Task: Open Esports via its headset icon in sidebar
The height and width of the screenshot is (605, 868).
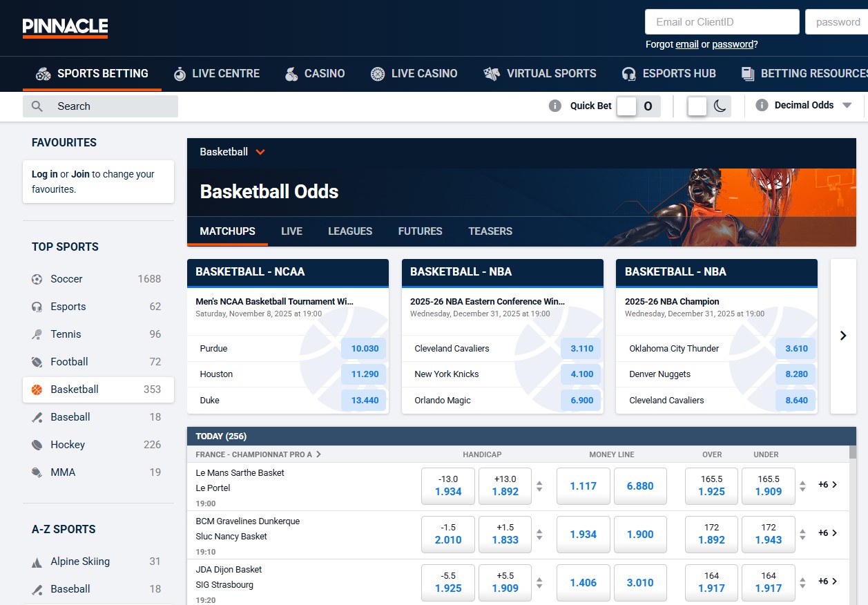Action: pos(36,307)
